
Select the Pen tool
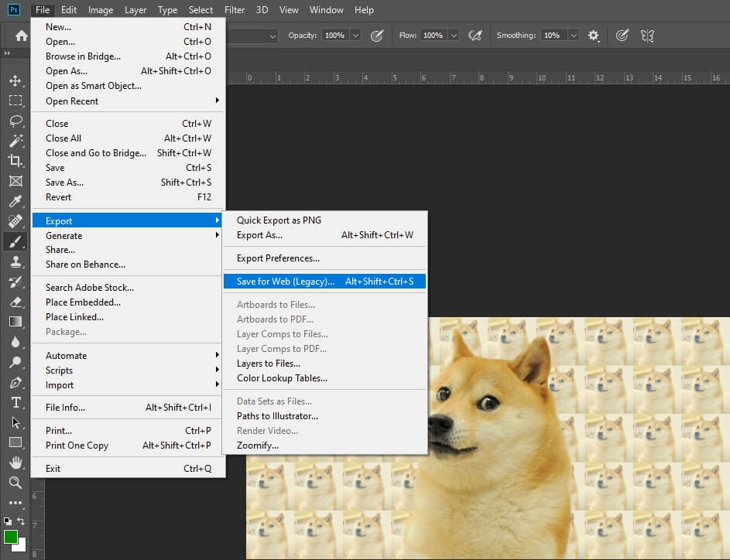click(15, 382)
